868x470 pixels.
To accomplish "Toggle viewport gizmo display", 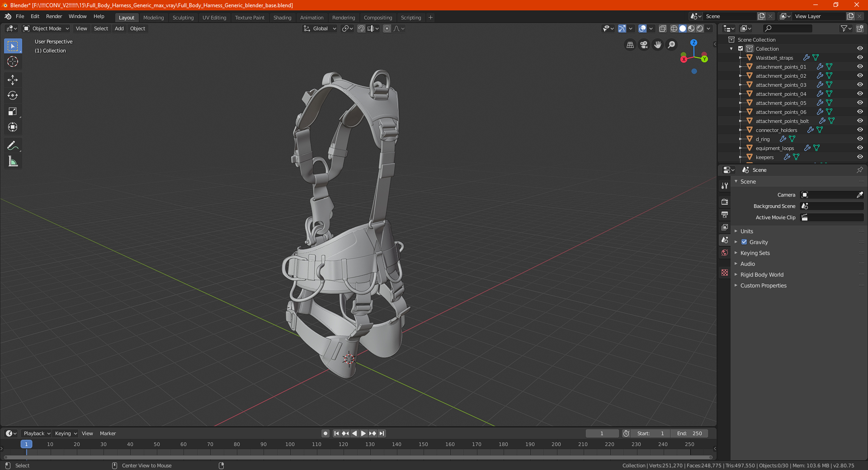I will (622, 28).
